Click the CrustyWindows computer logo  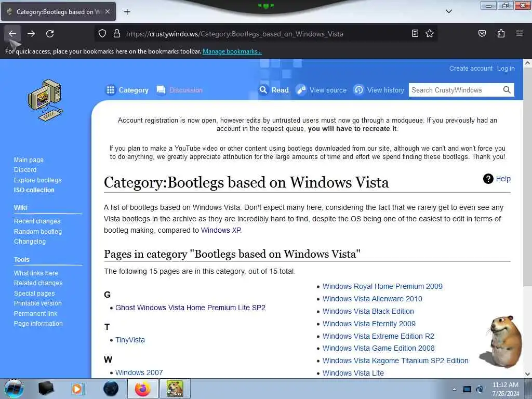[46, 100]
